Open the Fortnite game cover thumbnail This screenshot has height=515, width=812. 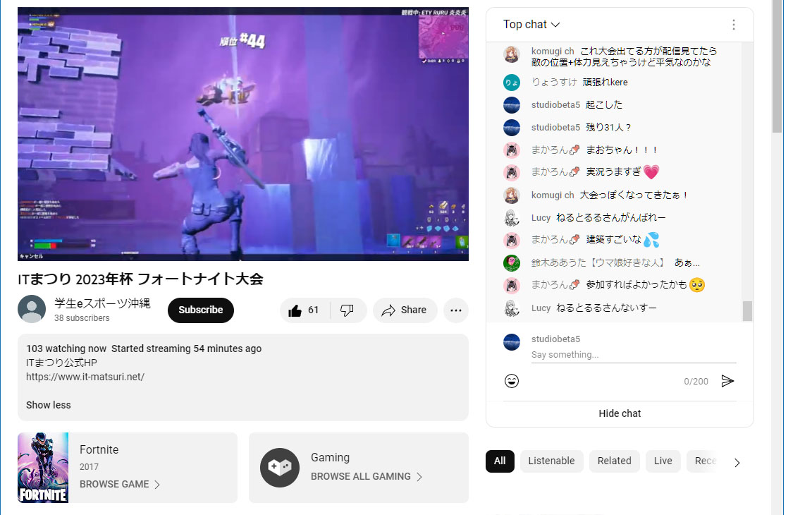point(43,467)
